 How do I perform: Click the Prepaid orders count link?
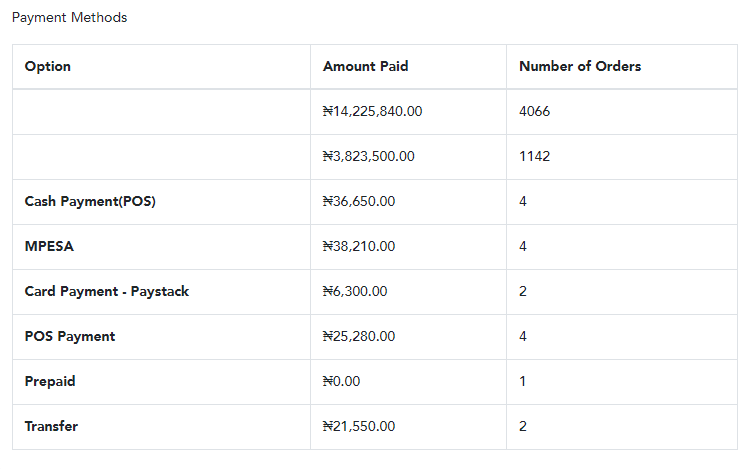[523, 382]
